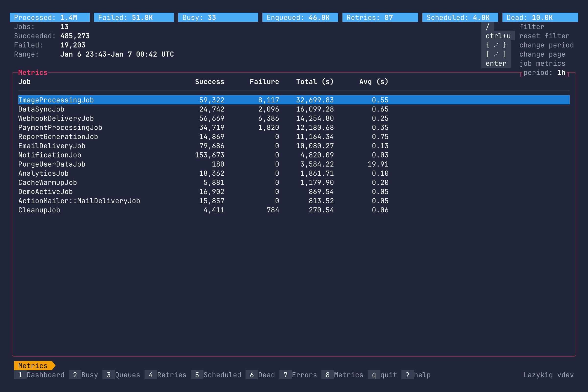
Task: Toggle reset filter via ctrl+u hint
Action: (498, 36)
